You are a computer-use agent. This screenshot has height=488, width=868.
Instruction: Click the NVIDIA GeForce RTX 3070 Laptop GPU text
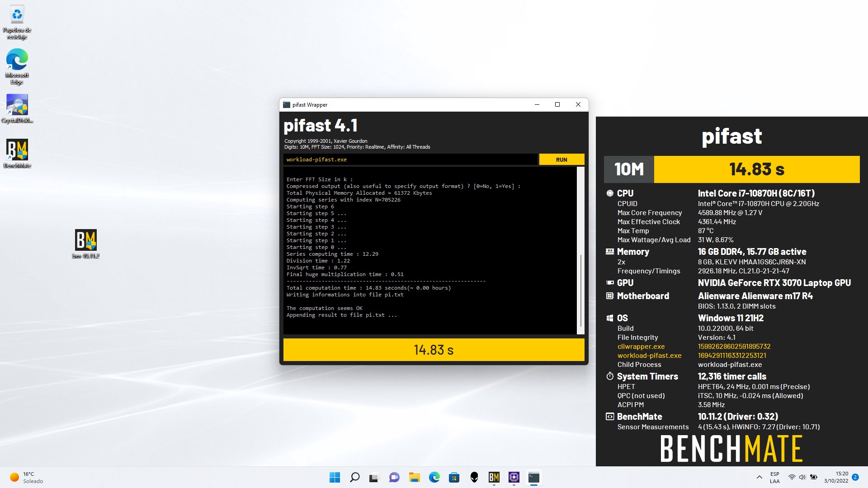pos(774,283)
